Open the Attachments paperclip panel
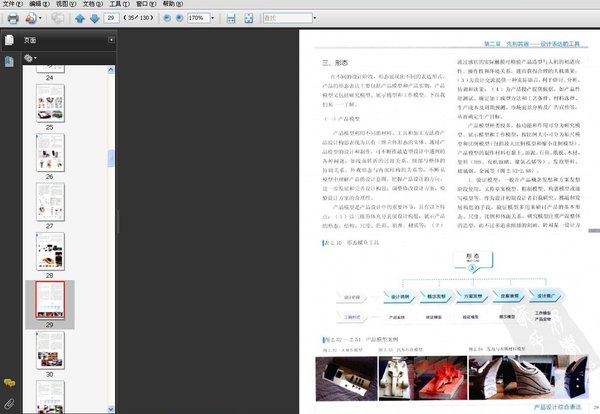 point(9,403)
